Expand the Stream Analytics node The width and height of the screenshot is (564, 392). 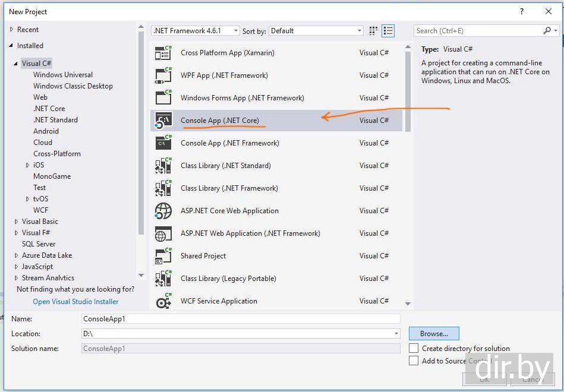16,278
